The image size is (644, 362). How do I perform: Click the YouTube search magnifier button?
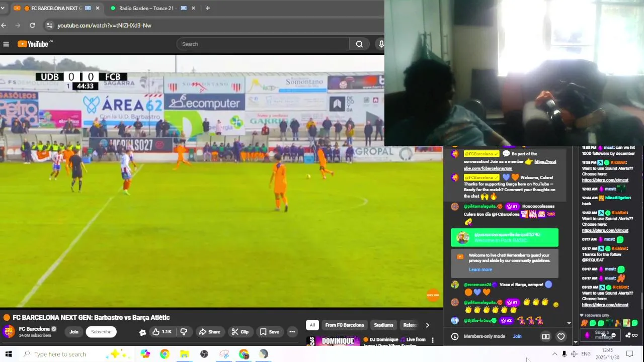point(359,44)
